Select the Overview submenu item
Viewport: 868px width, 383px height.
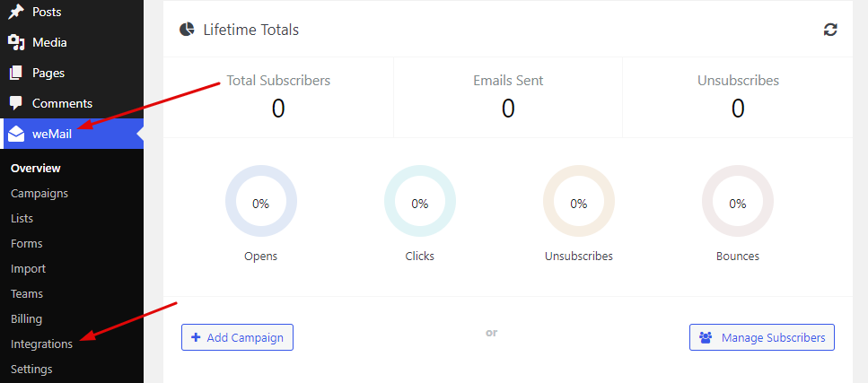coord(35,169)
